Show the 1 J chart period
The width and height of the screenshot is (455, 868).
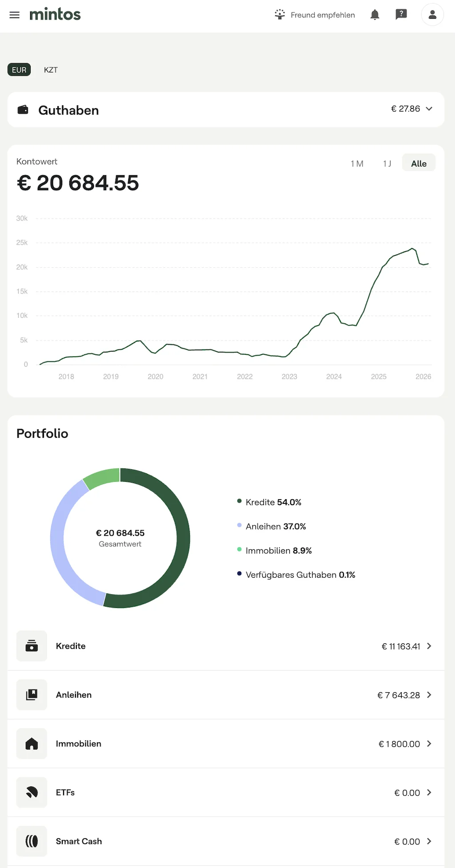click(x=387, y=163)
